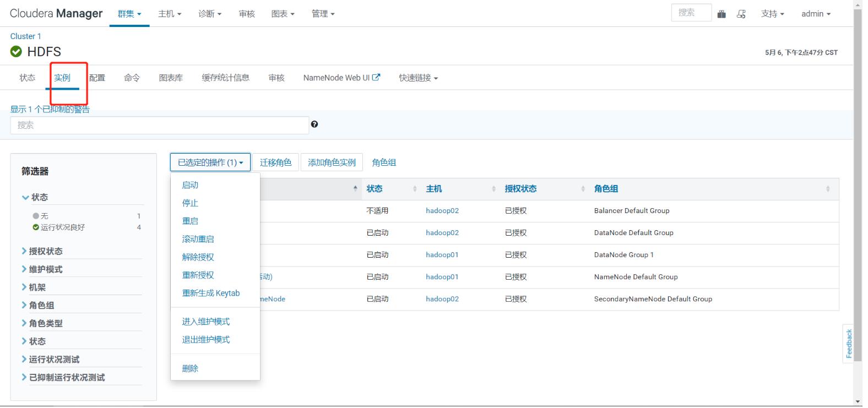Switch to the 配置 tab
Screen dimensions: 868x408
click(x=97, y=78)
